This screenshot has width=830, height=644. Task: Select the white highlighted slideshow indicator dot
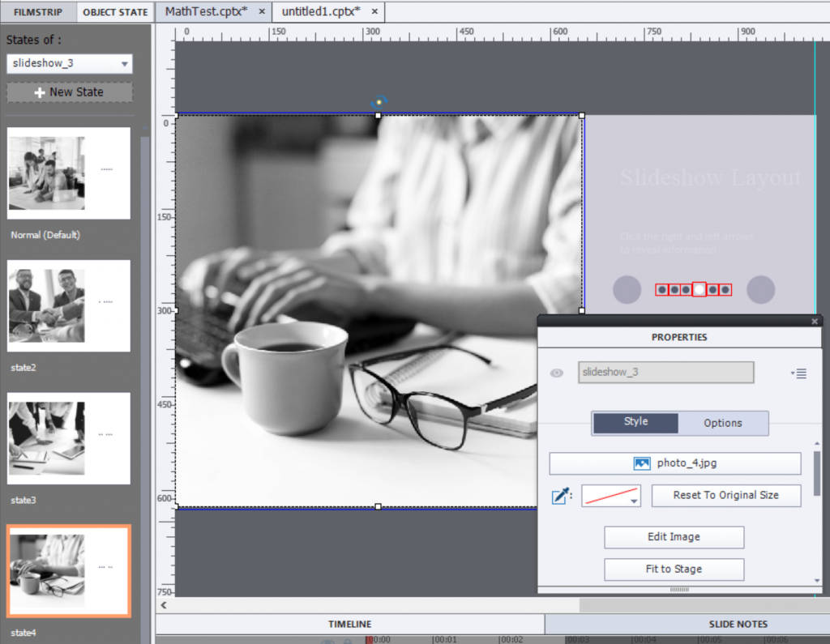699,289
